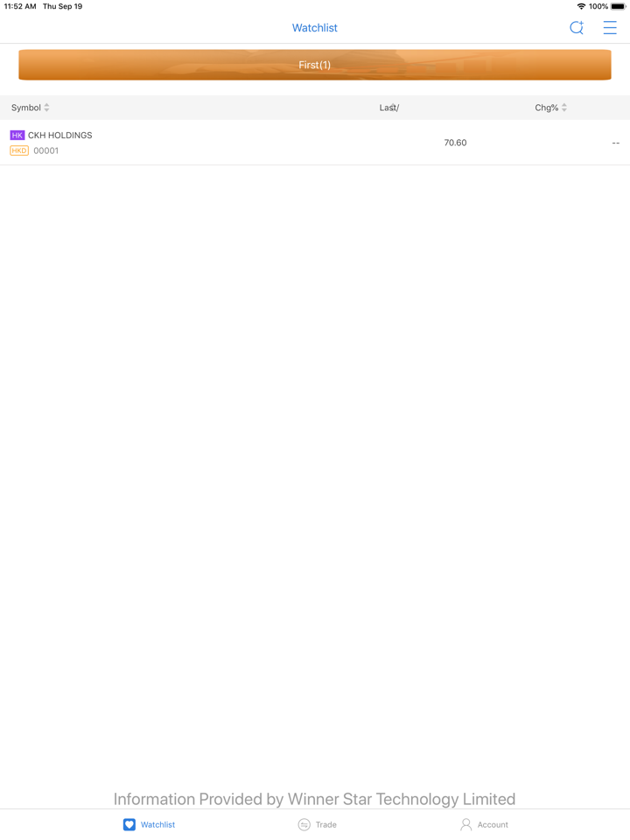Click the purple HK market badge
This screenshot has width=630, height=840.
17,136
